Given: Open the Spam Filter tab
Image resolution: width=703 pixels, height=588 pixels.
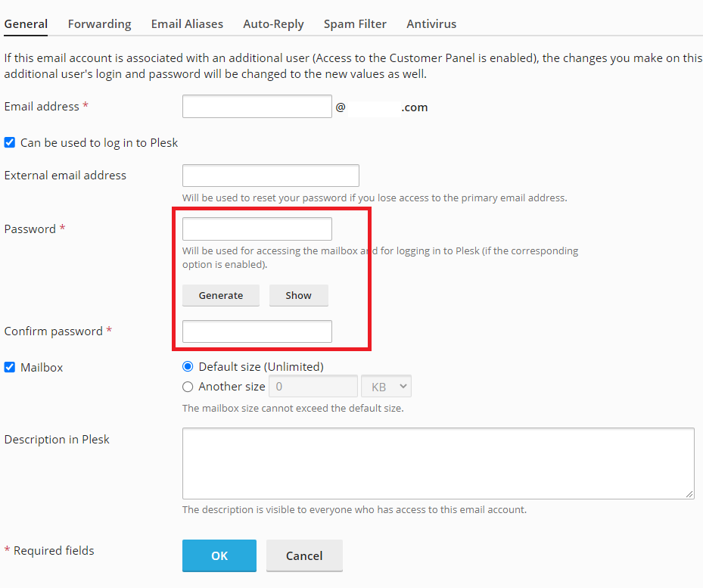Looking at the screenshot, I should pos(355,23).
